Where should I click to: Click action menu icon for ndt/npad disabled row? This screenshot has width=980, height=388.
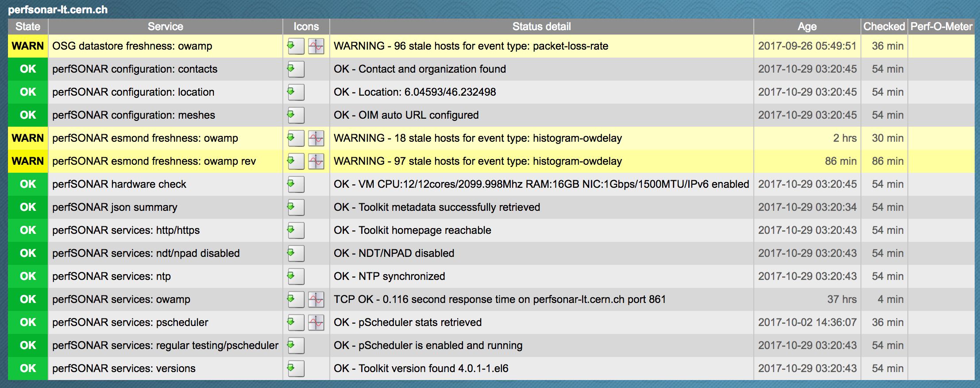click(296, 253)
